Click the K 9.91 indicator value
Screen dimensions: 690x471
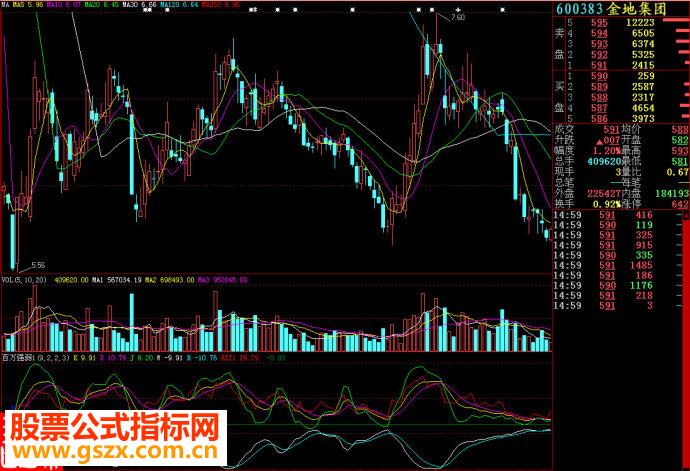point(85,358)
